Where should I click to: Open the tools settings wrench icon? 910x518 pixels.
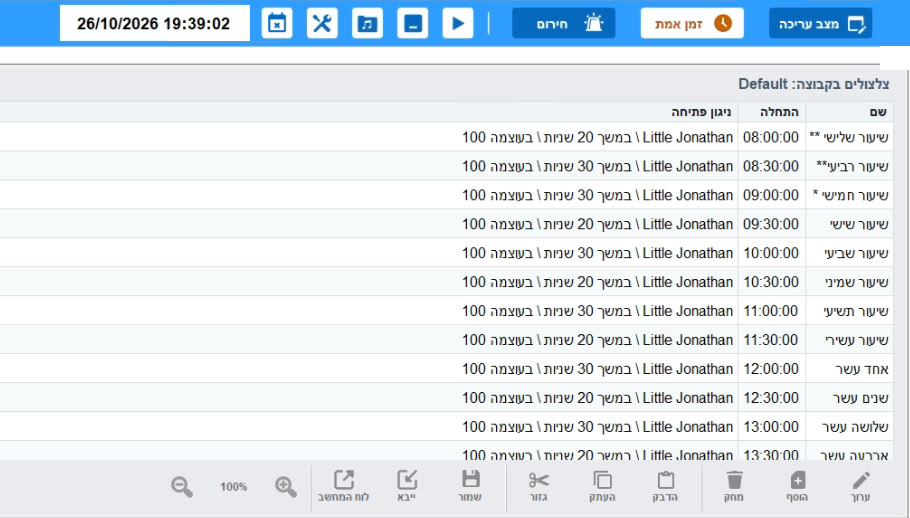322,23
